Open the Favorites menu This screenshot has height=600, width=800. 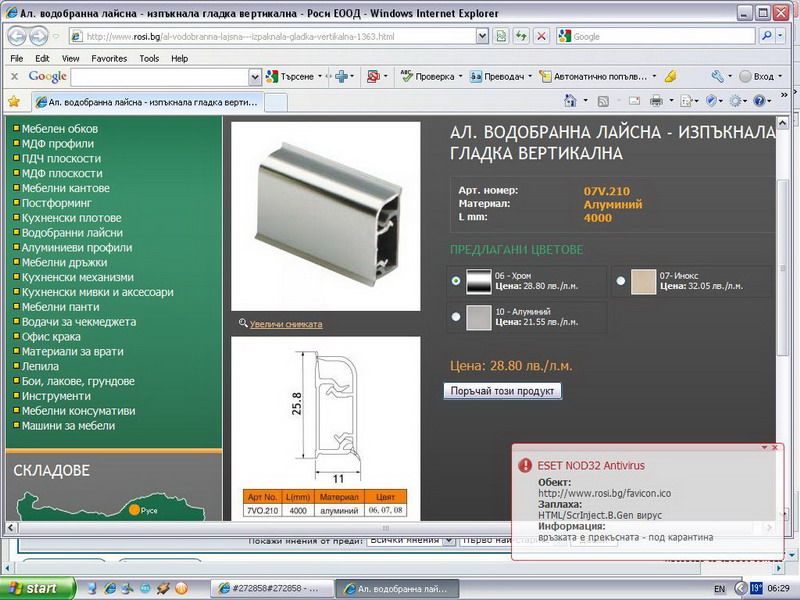109,58
